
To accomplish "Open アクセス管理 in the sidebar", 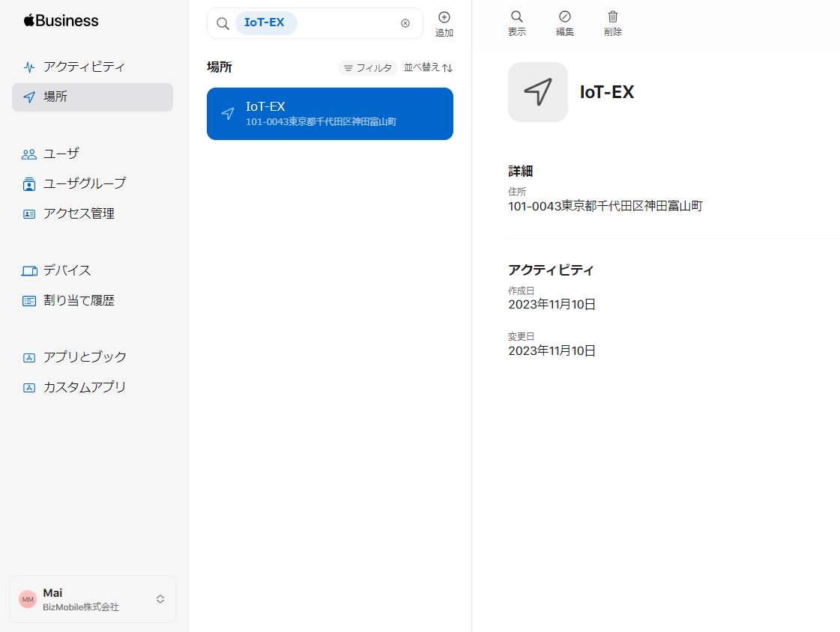I will [x=79, y=213].
